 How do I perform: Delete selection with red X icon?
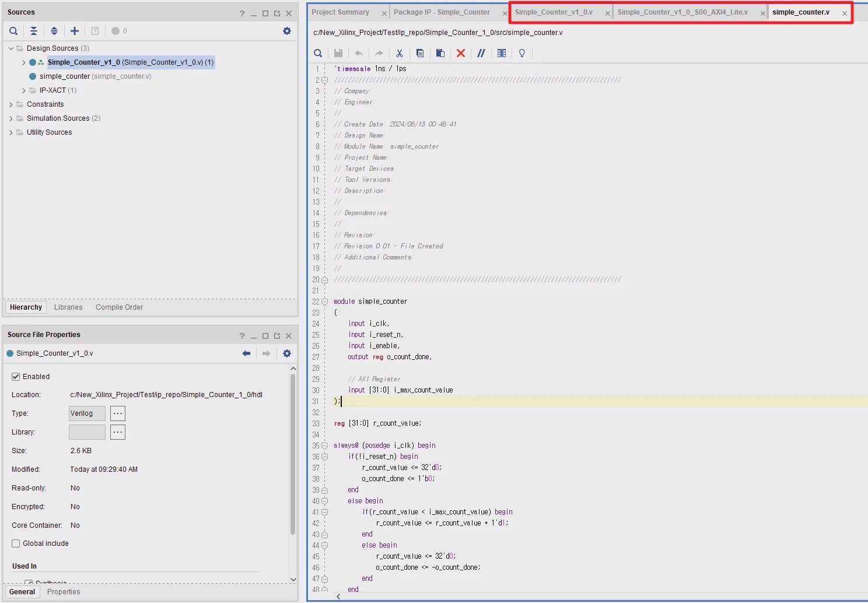pos(461,53)
